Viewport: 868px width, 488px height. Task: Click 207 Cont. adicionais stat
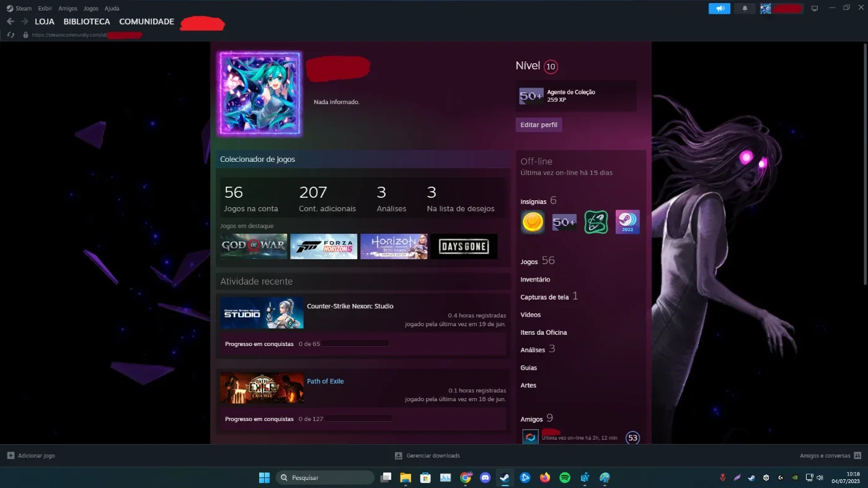(x=327, y=198)
